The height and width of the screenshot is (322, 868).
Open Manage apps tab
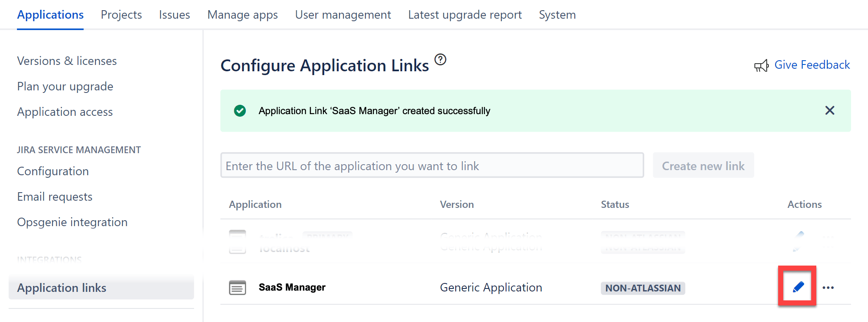click(x=242, y=15)
